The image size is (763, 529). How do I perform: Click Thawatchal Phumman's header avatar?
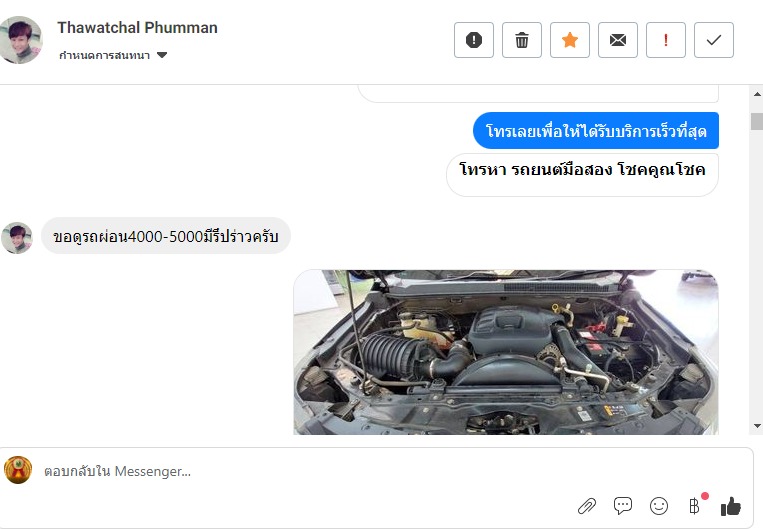coord(20,40)
